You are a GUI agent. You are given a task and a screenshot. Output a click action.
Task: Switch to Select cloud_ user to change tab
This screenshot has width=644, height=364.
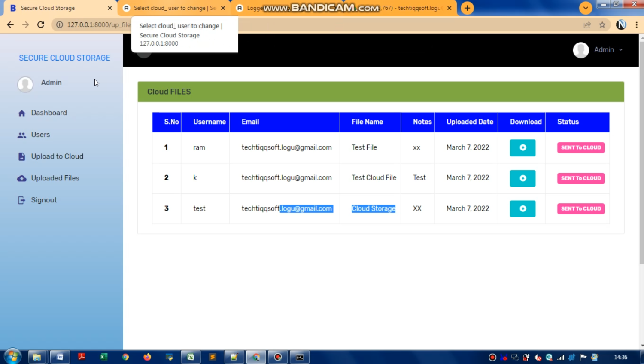pos(174,8)
